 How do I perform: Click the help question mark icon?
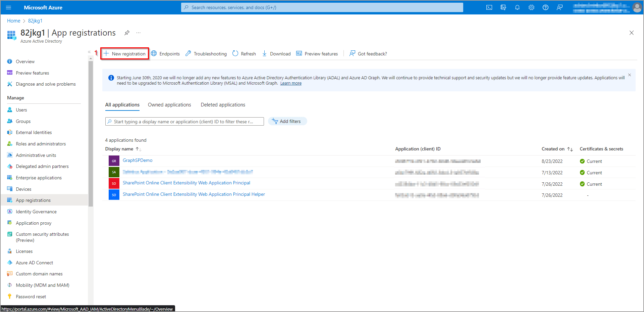pyautogui.click(x=545, y=7)
